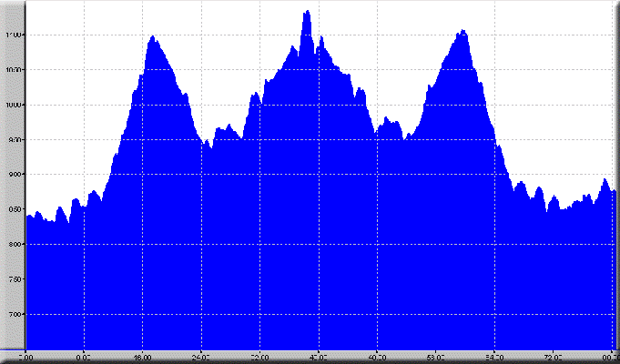Click the 16.00 mark on the horizontal axis

(x=143, y=357)
